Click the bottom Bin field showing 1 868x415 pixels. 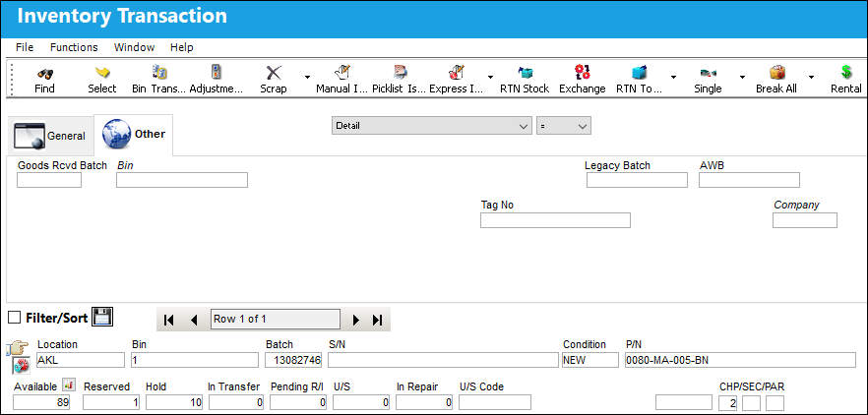194,360
